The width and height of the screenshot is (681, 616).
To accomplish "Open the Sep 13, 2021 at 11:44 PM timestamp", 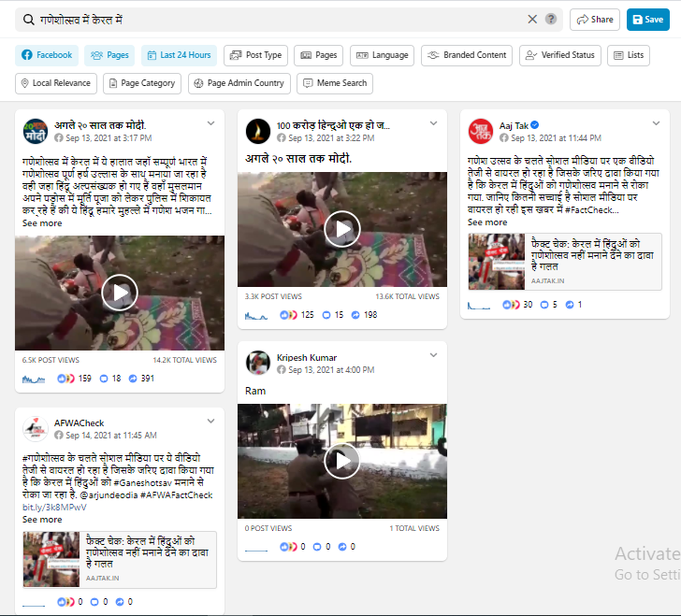I will (556, 138).
